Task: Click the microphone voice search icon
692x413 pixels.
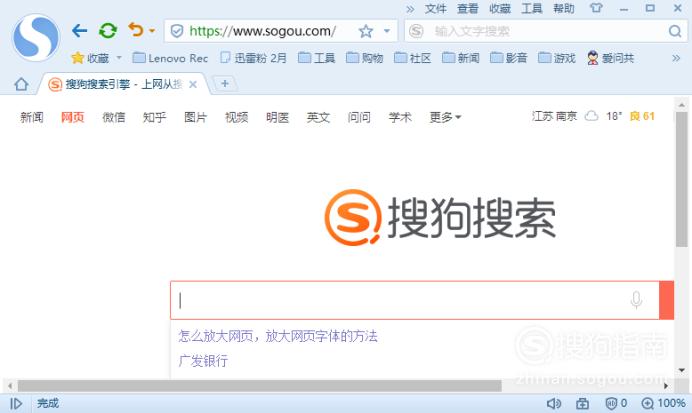Action: [x=636, y=300]
